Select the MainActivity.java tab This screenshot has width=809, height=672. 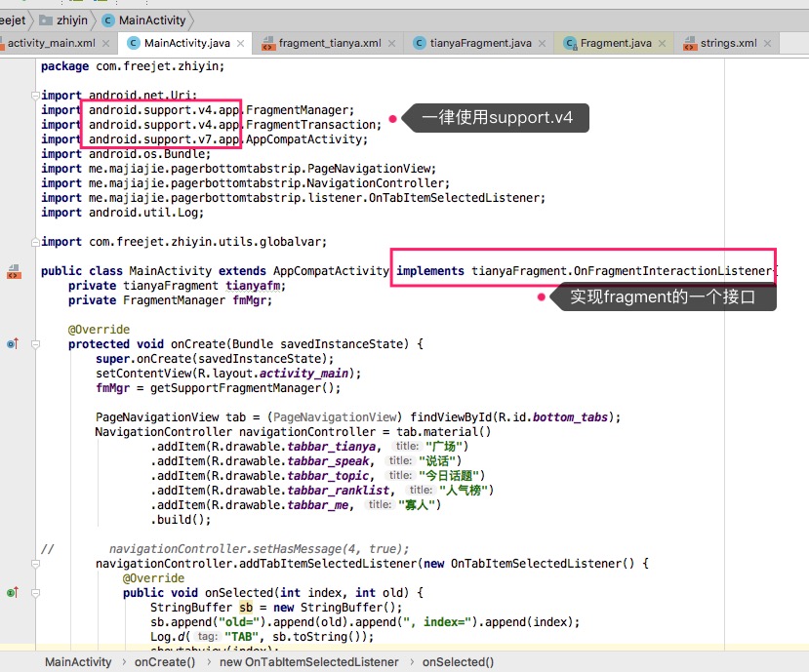(186, 43)
